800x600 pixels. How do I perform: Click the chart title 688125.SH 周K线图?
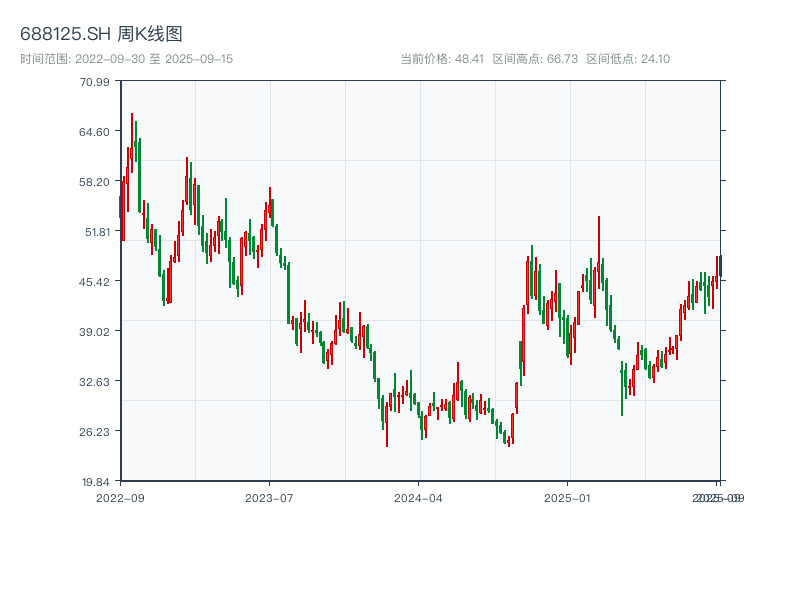point(101,34)
